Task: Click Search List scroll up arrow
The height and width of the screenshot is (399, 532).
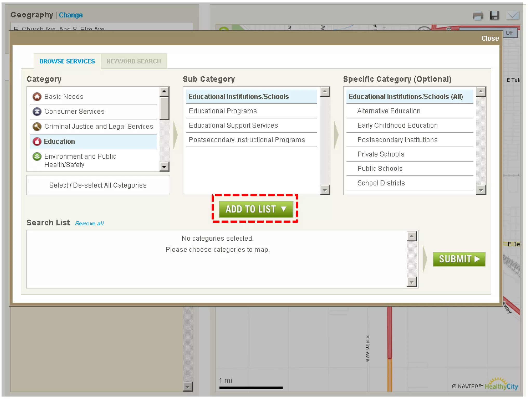Action: click(x=412, y=236)
